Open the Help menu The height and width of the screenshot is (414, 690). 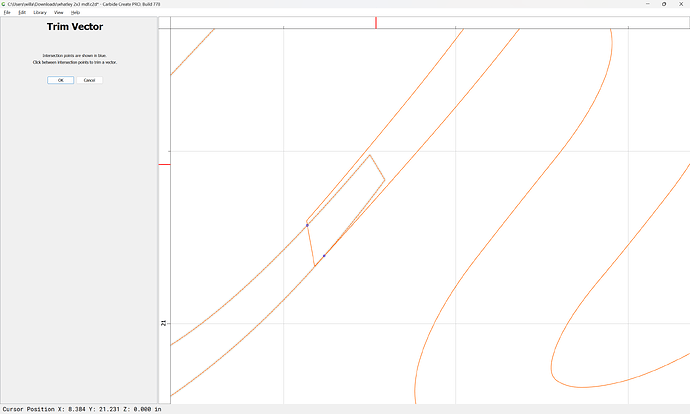[x=75, y=12]
